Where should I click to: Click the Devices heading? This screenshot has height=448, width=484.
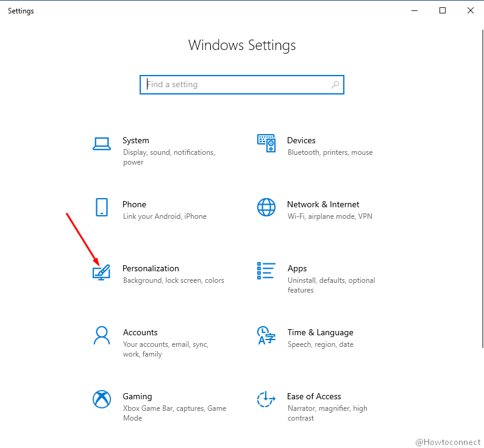(x=301, y=140)
